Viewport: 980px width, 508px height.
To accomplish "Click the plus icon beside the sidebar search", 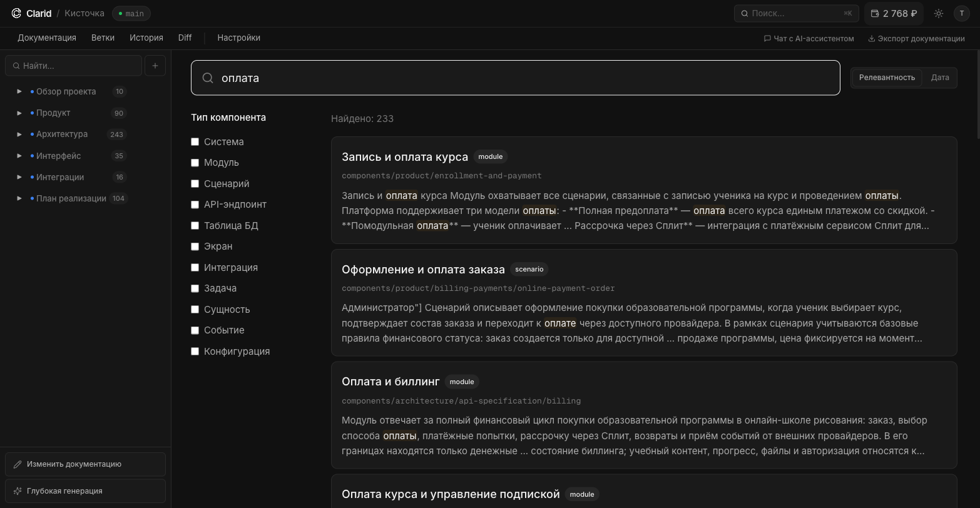I will click(155, 65).
